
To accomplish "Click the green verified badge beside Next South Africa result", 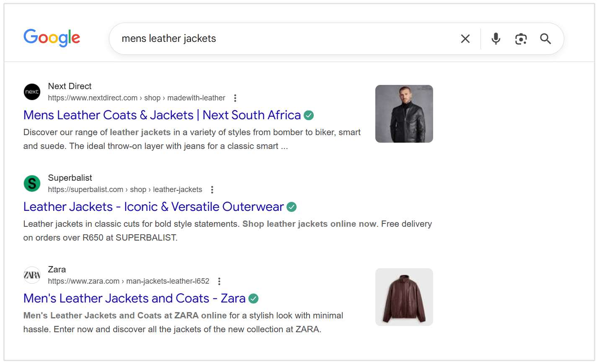I will 309,115.
